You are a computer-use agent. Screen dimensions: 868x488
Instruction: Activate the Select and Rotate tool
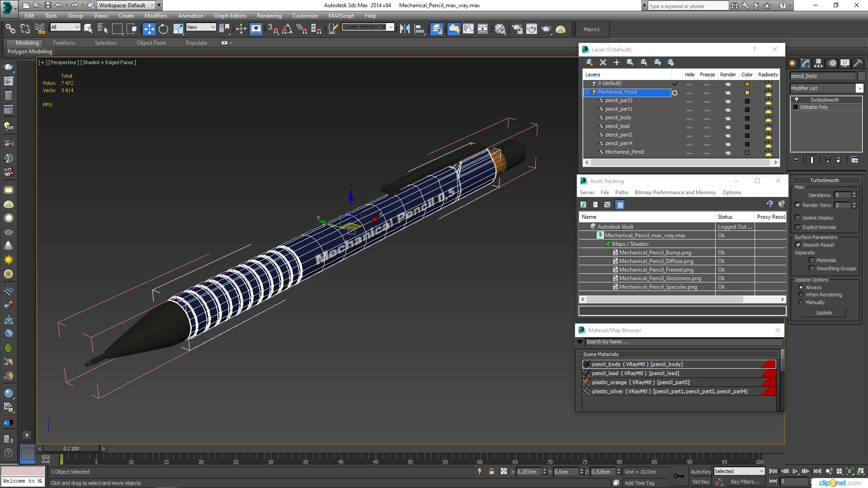pyautogui.click(x=163, y=29)
